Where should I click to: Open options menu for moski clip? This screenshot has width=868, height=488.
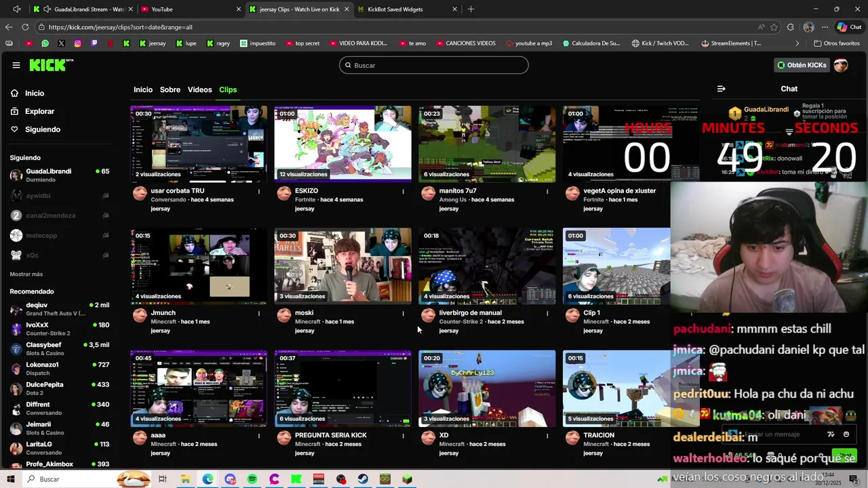pos(403,314)
